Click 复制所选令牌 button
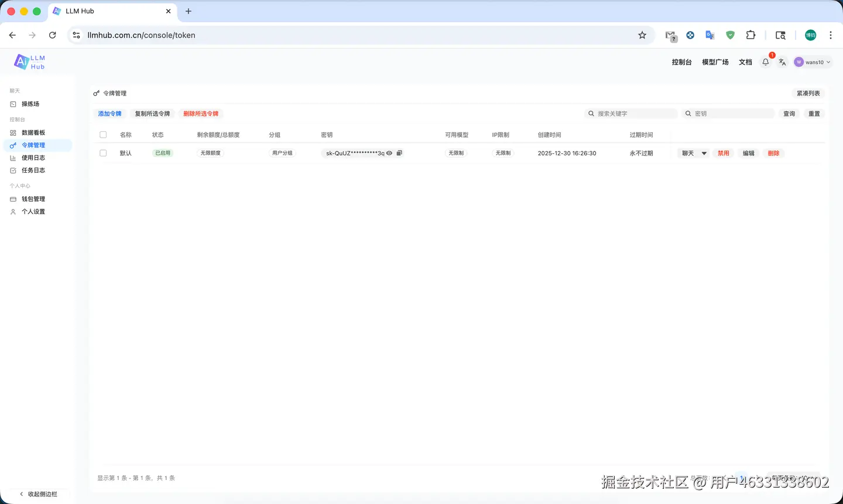The height and width of the screenshot is (504, 843). pos(152,114)
